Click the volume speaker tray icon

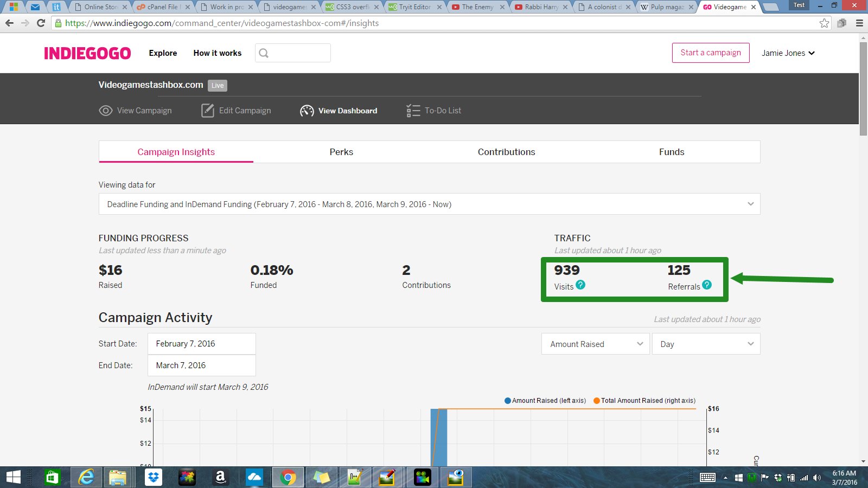(817, 478)
